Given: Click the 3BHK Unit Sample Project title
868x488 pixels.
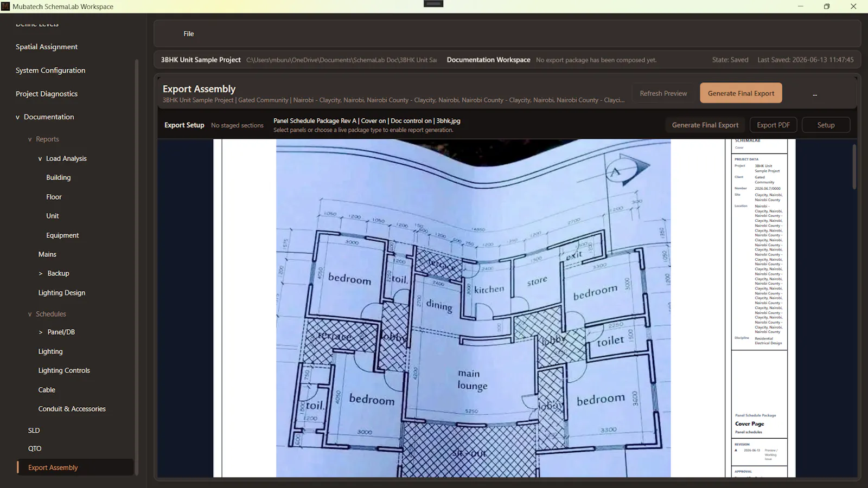Looking at the screenshot, I should 201,60.
